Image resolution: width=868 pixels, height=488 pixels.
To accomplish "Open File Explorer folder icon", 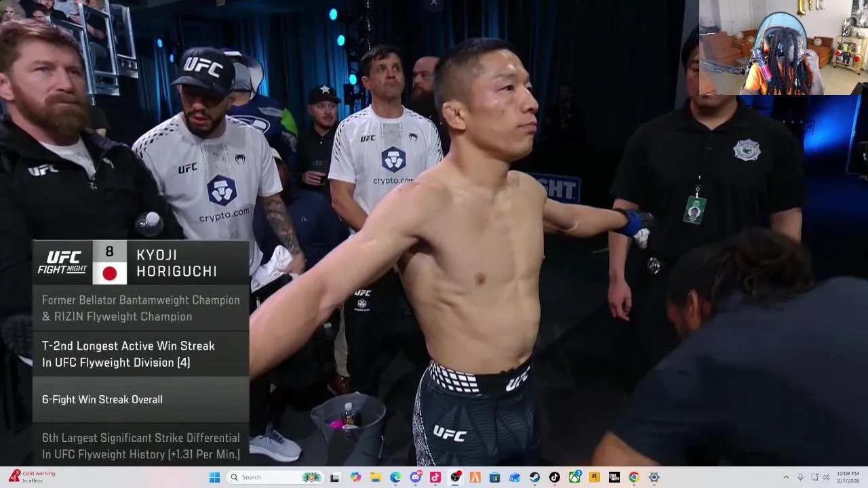I will 376,477.
